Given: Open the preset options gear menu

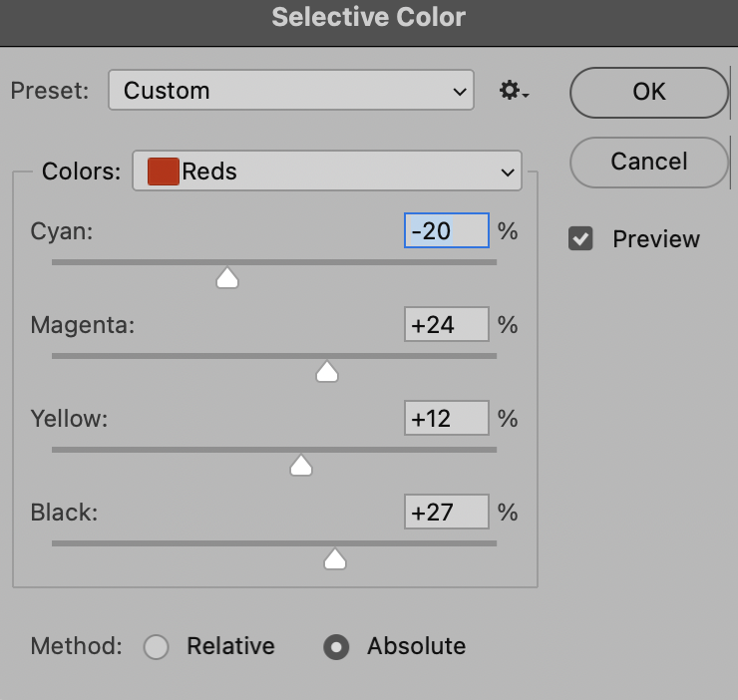Looking at the screenshot, I should (x=514, y=90).
